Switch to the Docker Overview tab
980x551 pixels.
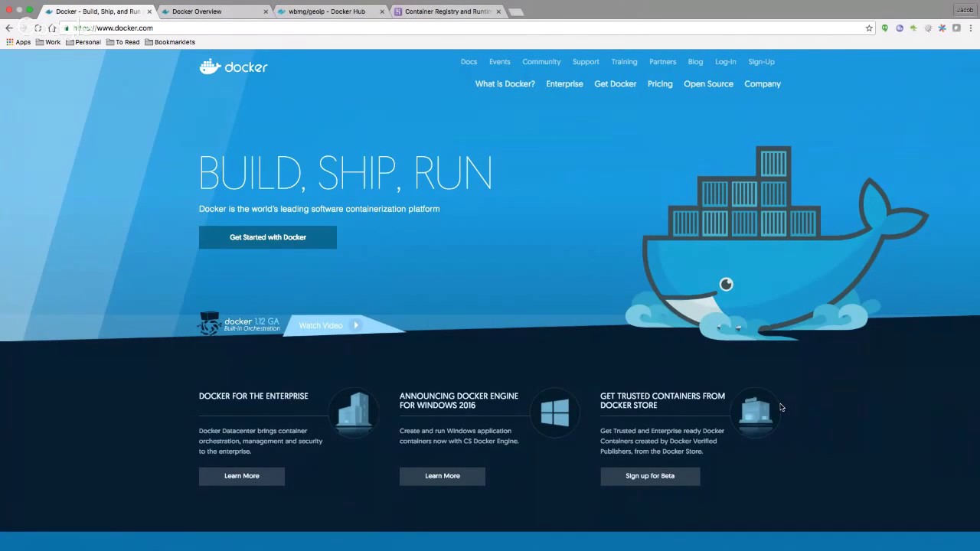[214, 11]
